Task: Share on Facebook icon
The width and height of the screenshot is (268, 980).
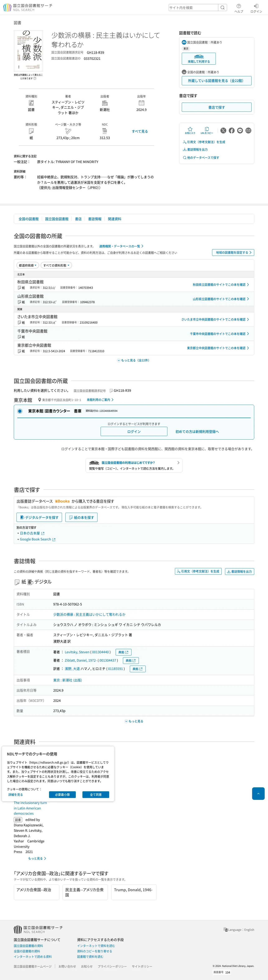Action: (x=232, y=131)
